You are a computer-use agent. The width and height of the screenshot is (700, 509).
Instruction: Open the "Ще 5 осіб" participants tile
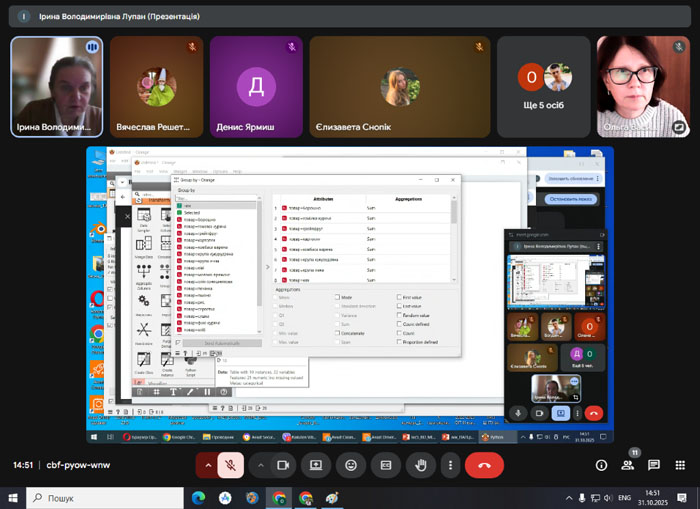click(x=543, y=87)
